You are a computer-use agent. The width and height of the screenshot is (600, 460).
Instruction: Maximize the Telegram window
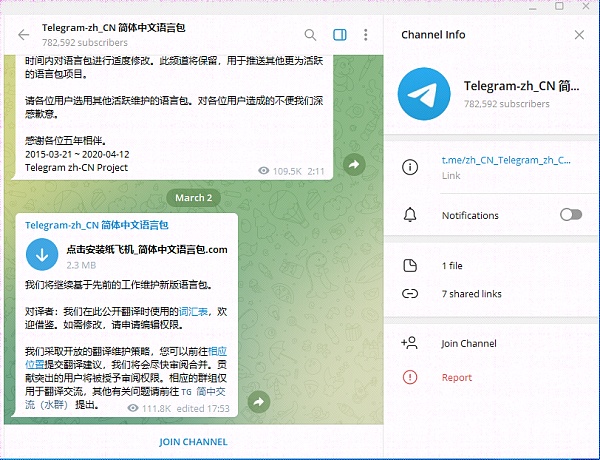coord(559,6)
